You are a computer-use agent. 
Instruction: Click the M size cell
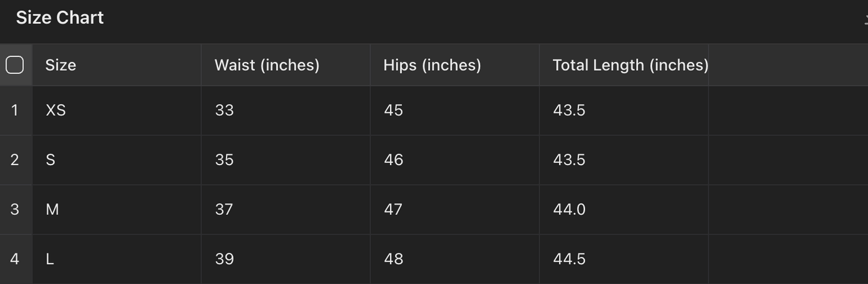pos(52,210)
